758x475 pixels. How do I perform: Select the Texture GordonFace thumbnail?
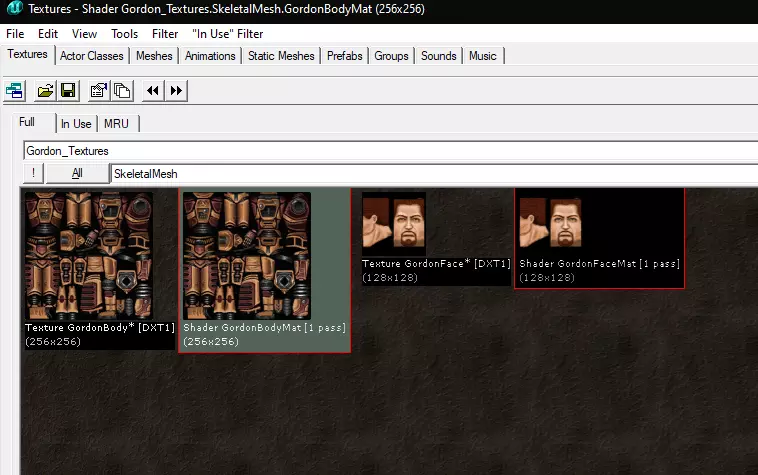tap(394, 224)
